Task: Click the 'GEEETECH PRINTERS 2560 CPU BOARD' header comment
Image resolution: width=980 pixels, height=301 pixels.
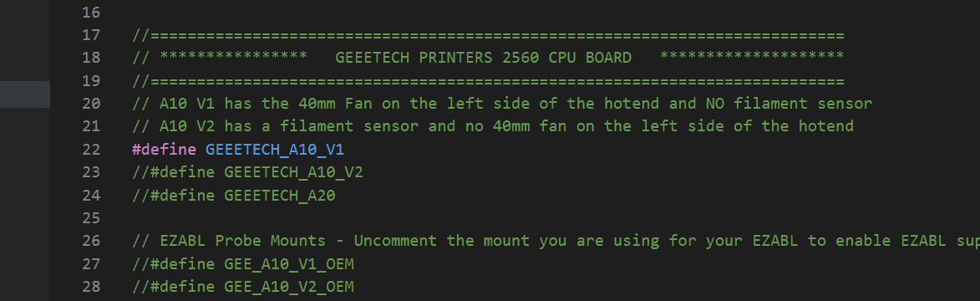Action: pos(483,58)
